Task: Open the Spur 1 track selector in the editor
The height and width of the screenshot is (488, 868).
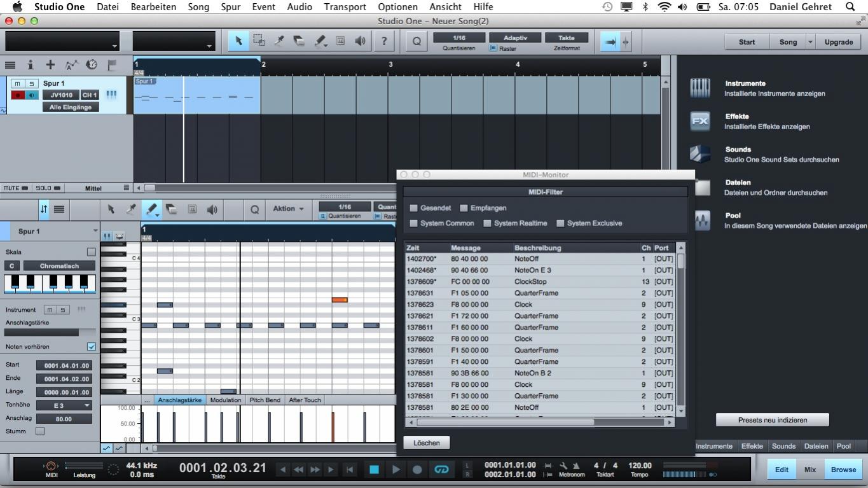Action: coord(56,231)
